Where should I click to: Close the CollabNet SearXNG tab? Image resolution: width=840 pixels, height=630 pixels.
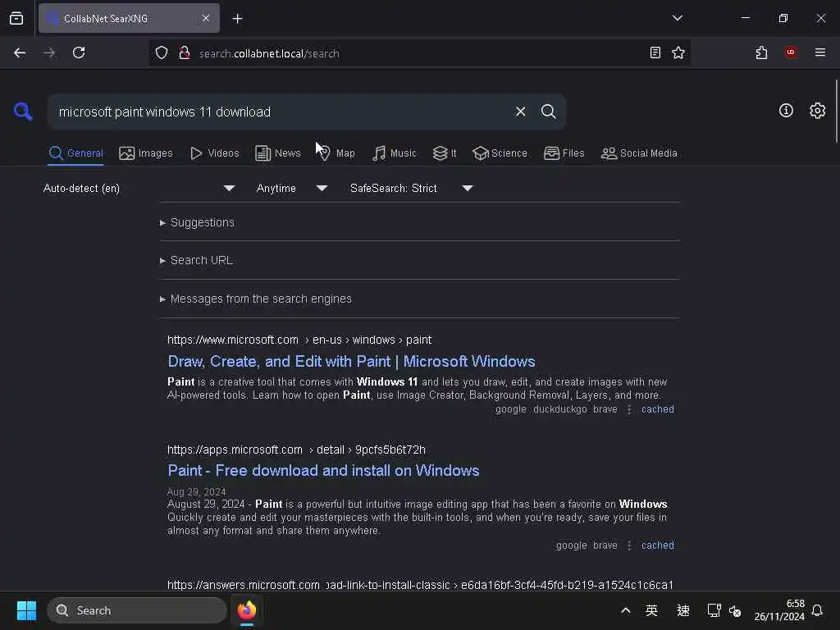tap(206, 18)
